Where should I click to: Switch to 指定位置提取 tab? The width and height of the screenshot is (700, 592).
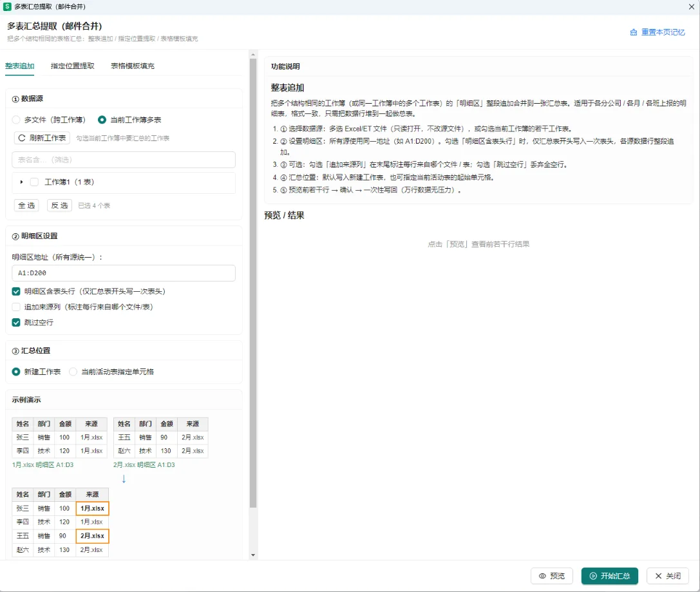point(72,66)
